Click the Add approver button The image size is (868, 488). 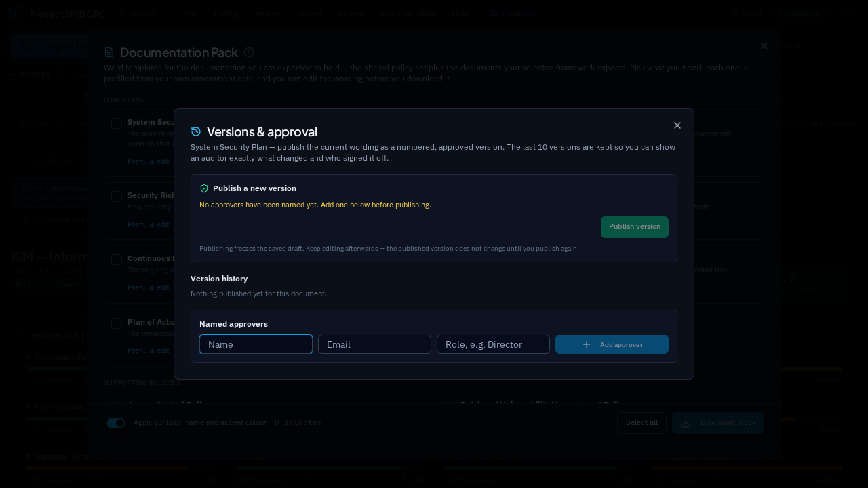[612, 344]
